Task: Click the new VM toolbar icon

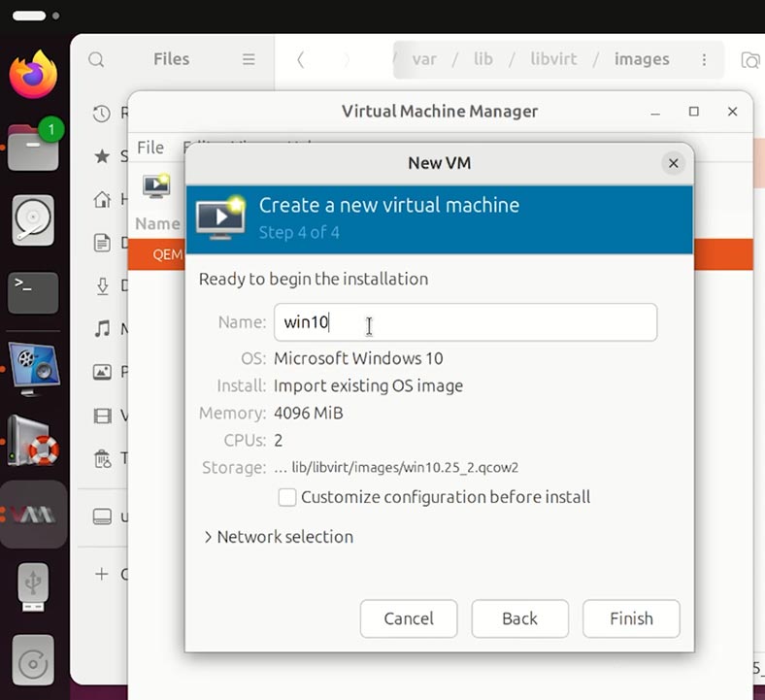Action: (x=156, y=185)
